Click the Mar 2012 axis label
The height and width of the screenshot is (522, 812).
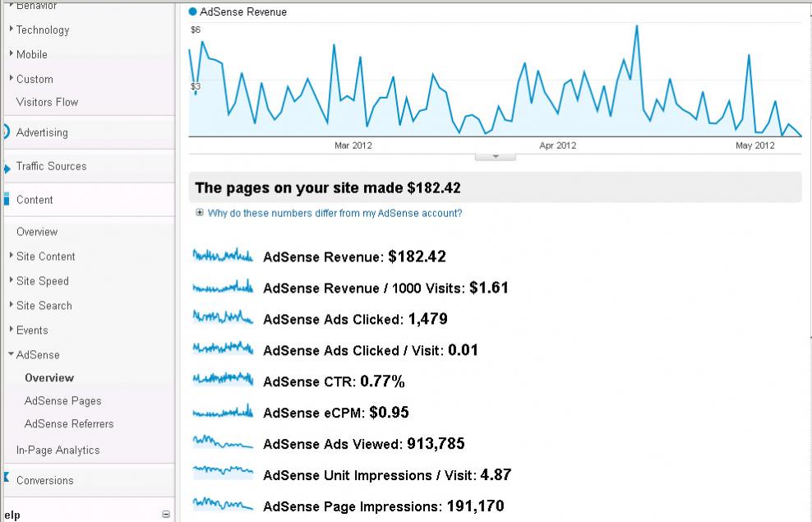(x=353, y=146)
